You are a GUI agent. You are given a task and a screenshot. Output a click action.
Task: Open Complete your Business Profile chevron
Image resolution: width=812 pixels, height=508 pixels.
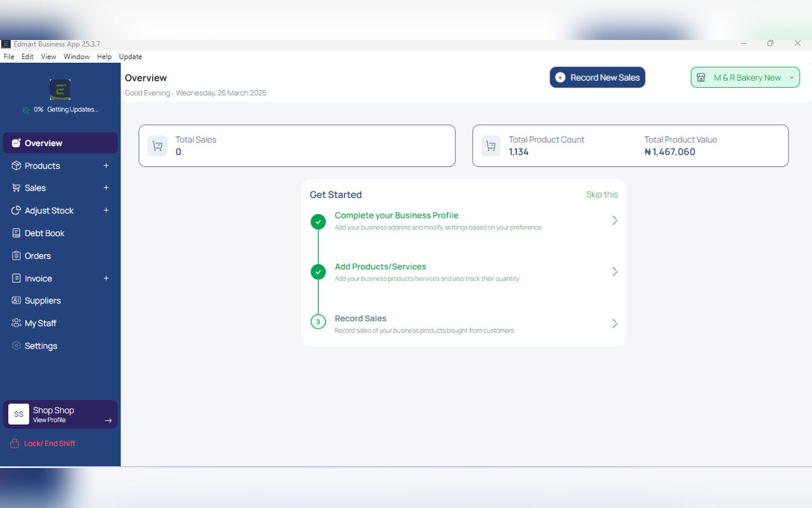[x=614, y=220]
